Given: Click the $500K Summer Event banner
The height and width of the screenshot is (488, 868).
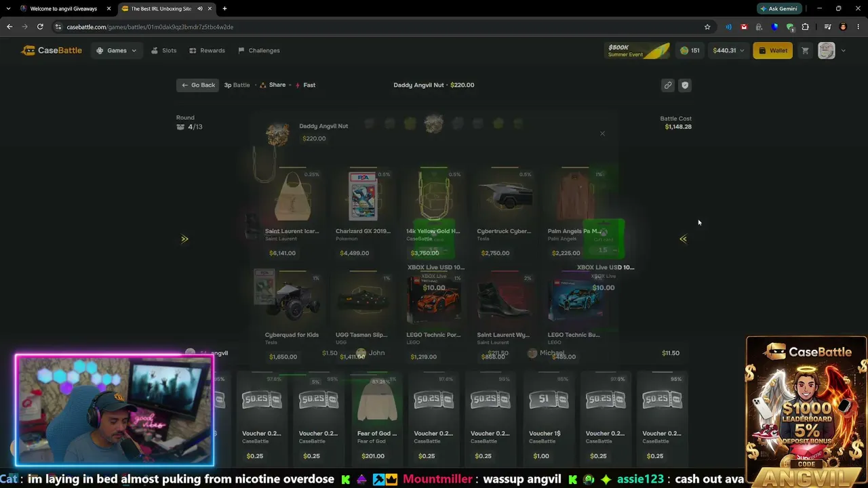Looking at the screenshot, I should (637, 51).
